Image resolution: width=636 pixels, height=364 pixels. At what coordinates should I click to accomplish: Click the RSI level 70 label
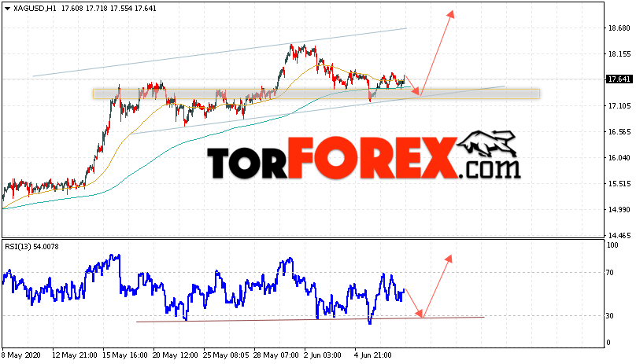tap(610, 272)
